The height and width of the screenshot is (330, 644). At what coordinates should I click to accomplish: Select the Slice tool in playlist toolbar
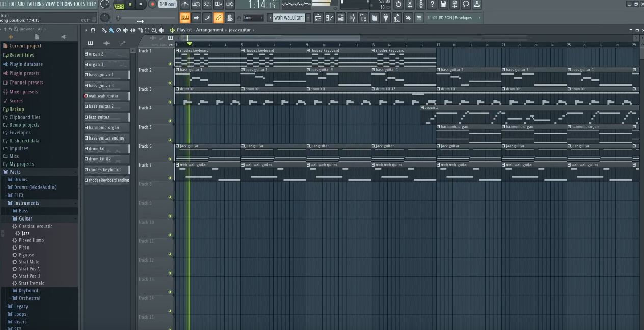tap(140, 30)
